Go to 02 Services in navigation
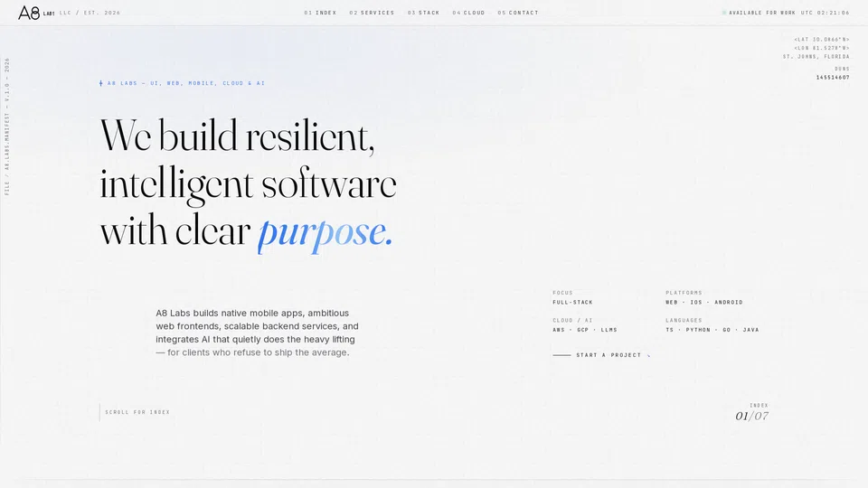The height and width of the screenshot is (488, 868). click(372, 13)
